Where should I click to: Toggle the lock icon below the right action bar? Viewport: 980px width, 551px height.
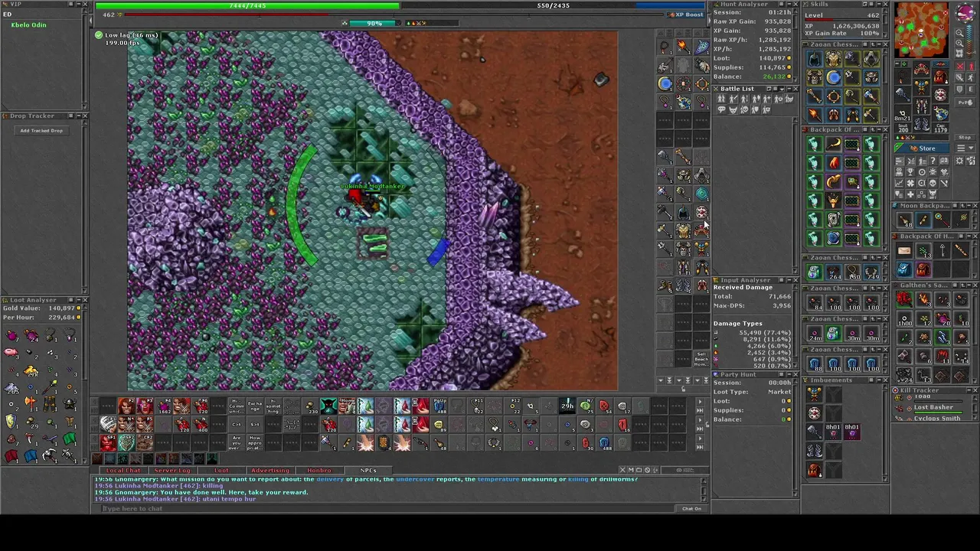[x=683, y=389]
